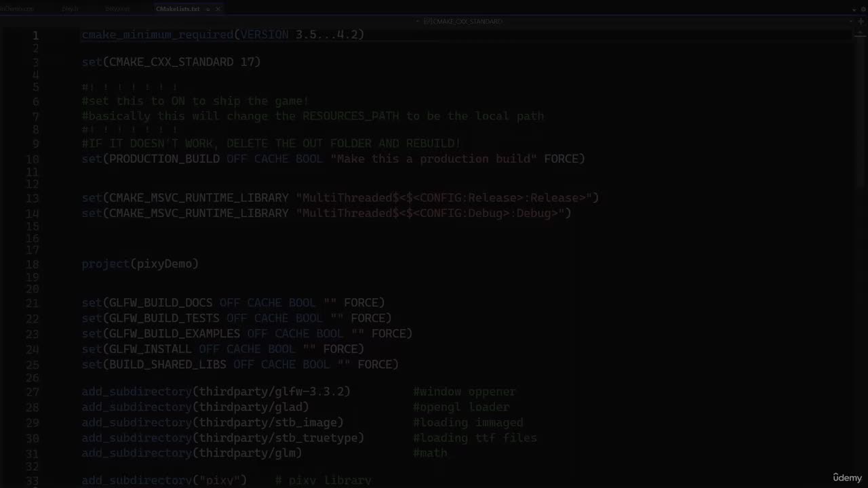Open the pixy.h tab
Viewport: 868px width, 488px height.
pos(70,9)
